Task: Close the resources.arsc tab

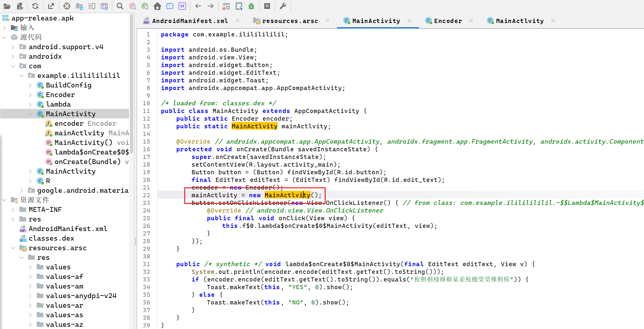Action: click(327, 21)
